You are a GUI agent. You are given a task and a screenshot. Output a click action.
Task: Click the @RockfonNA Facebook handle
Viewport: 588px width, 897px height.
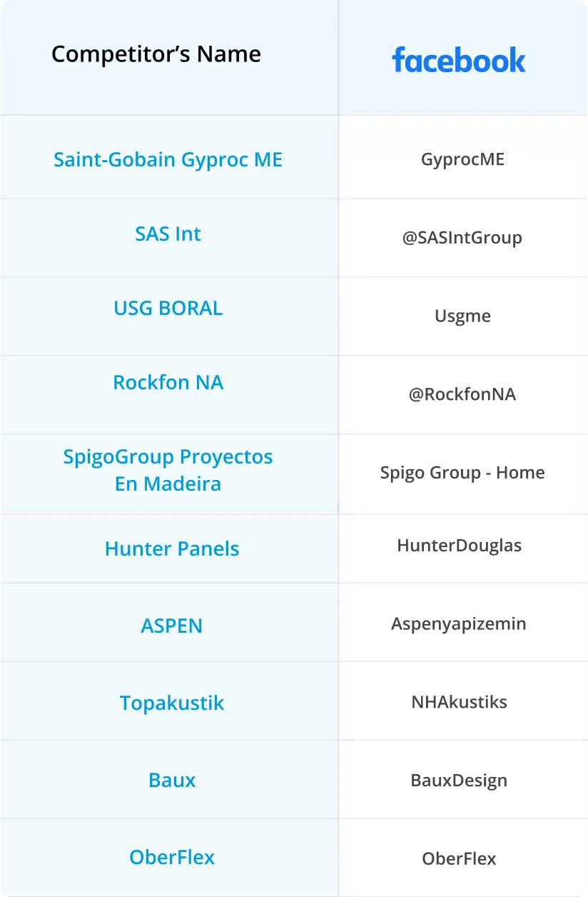tap(462, 394)
